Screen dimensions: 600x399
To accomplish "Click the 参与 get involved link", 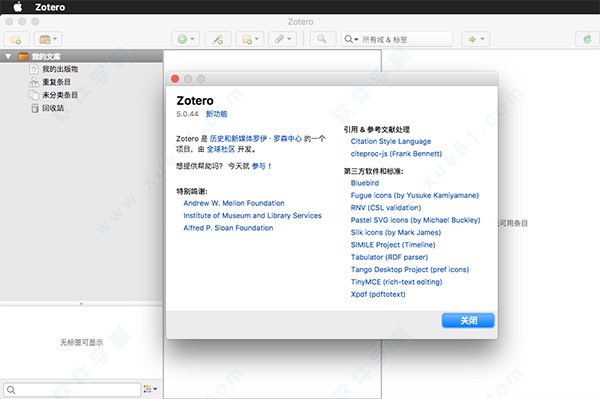I will [x=259, y=166].
